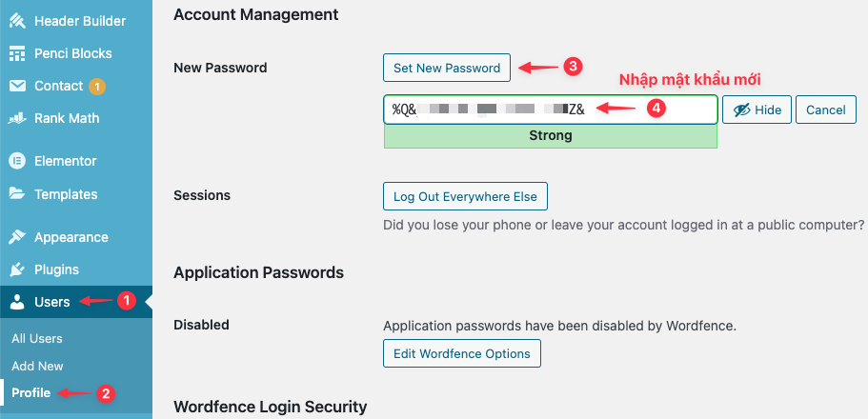
Task: Click the Contact notification badge
Action: point(97,87)
